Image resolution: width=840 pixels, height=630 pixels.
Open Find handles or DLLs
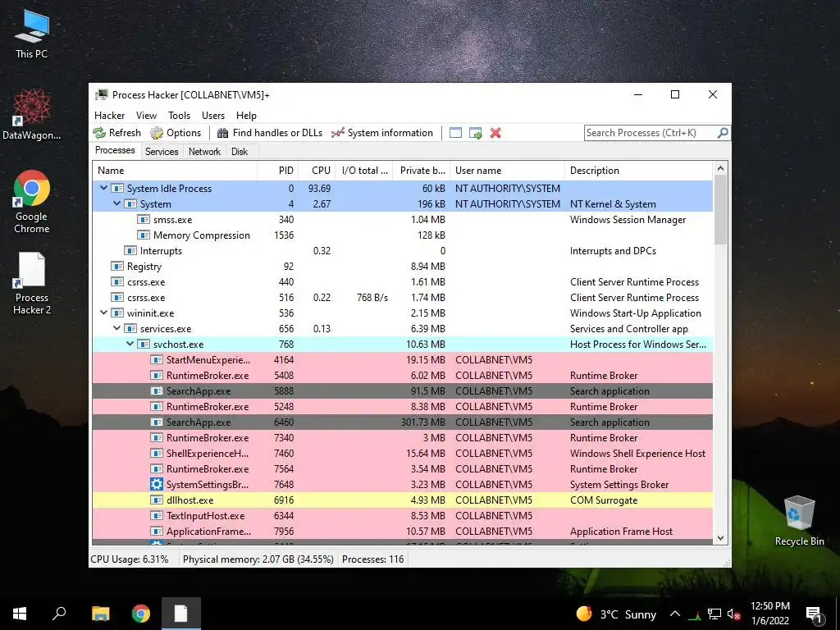click(269, 133)
